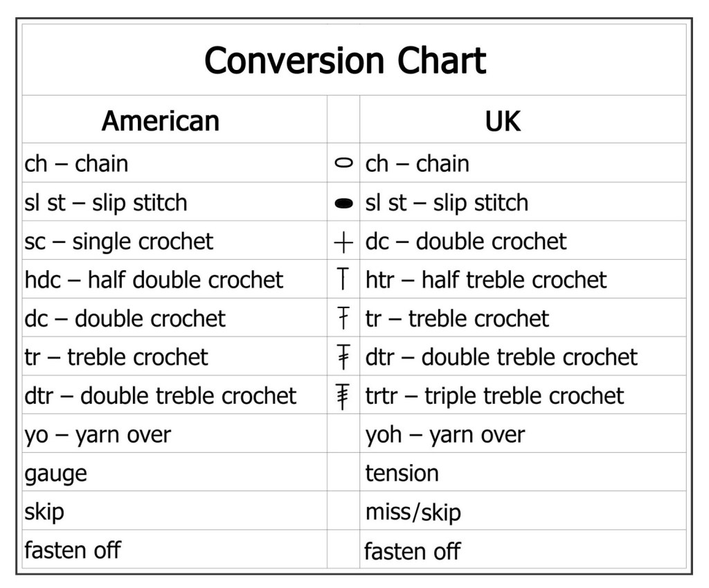Click the filled slip stitch symbol
Screen dimensions: 709x588
coord(343,203)
